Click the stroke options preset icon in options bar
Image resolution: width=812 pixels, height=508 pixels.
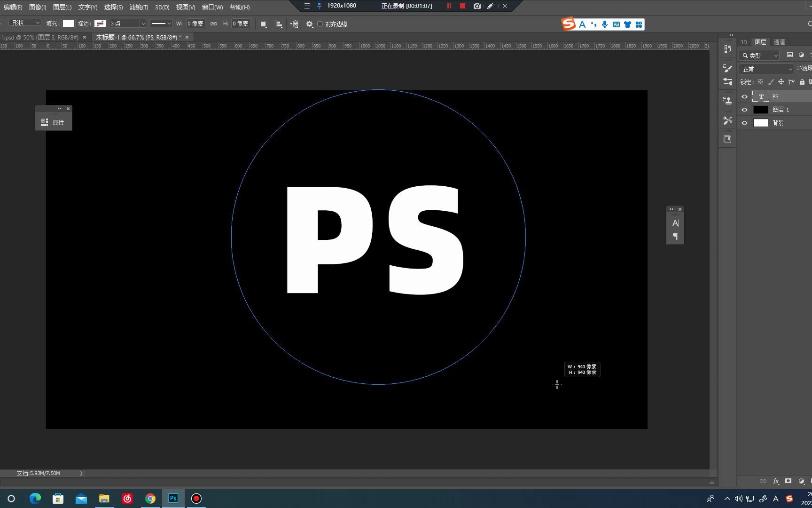click(x=161, y=23)
